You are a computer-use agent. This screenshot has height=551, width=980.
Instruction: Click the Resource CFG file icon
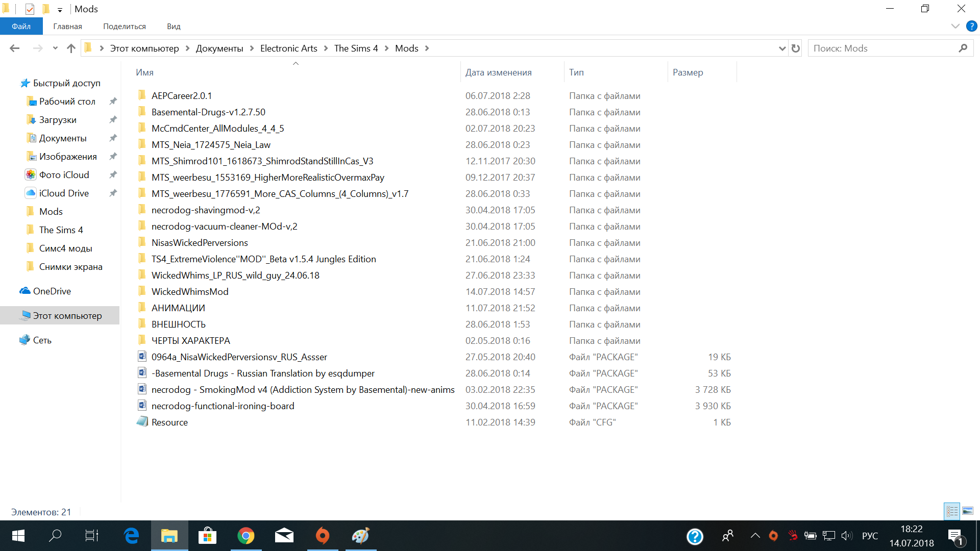142,422
